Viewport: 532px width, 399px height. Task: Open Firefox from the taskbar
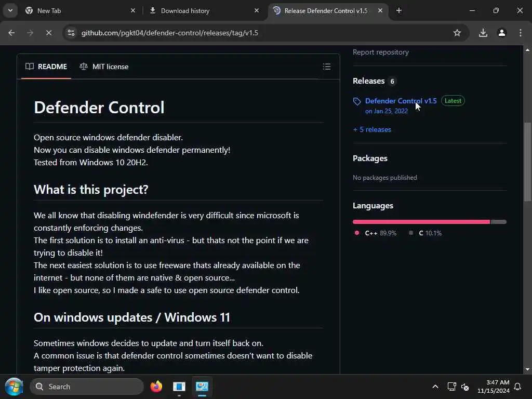(x=156, y=387)
